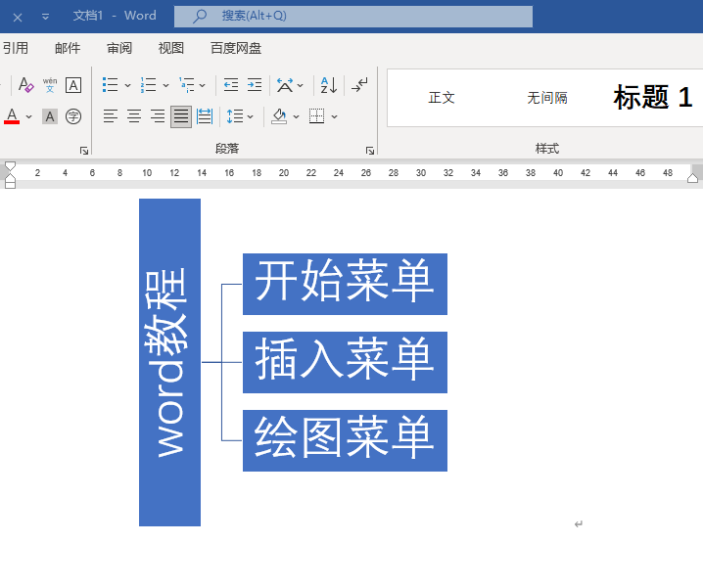Click the 样式 group label
Image resolution: width=703 pixels, height=588 pixels.
tap(547, 149)
